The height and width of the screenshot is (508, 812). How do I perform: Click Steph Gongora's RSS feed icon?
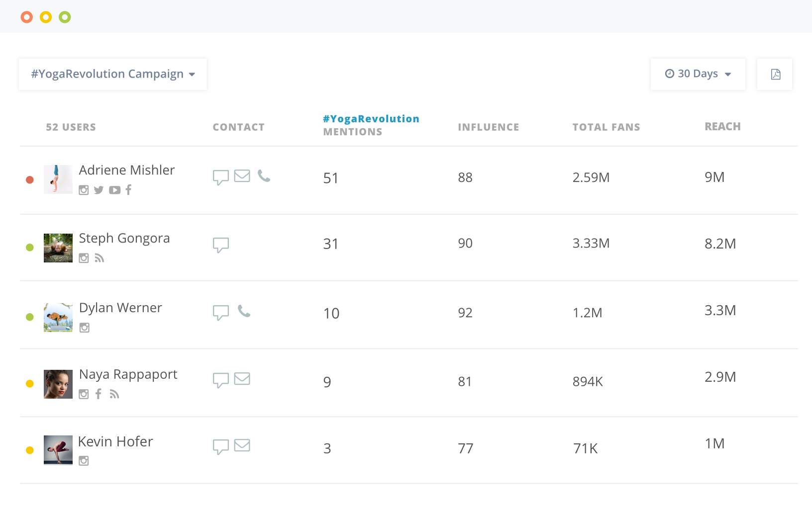(x=100, y=258)
